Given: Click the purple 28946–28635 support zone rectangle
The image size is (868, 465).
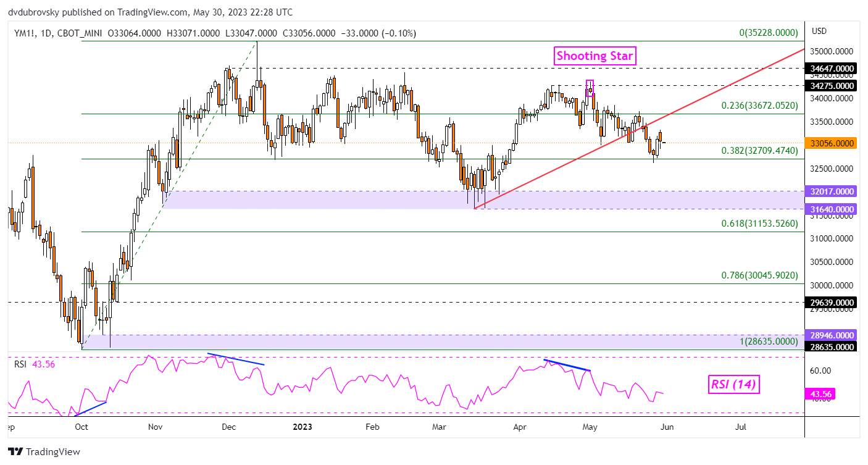Looking at the screenshot, I should coord(443,341).
